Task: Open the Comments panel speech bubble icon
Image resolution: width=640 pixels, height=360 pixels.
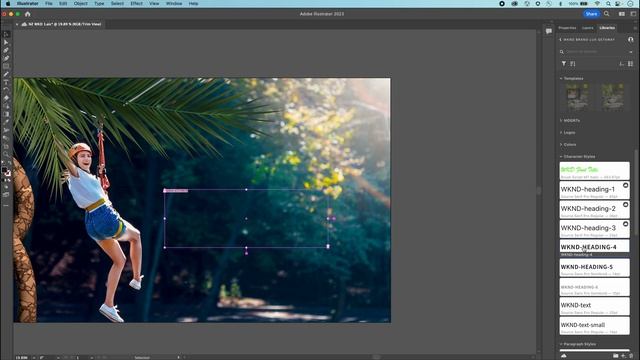Action: [549, 31]
